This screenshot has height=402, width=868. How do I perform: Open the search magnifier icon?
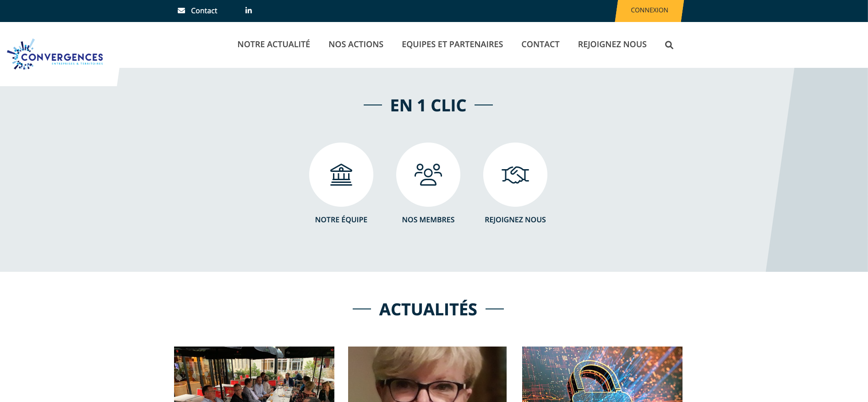tap(669, 45)
